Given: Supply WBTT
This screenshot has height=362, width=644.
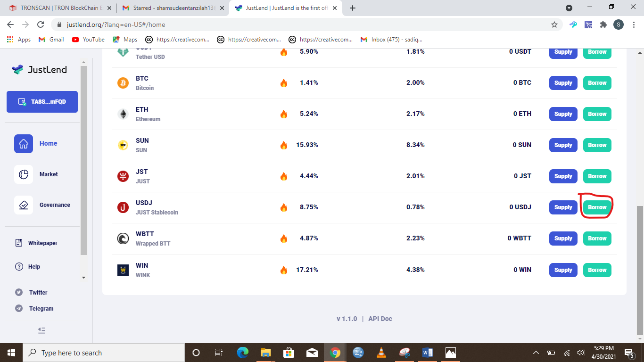Looking at the screenshot, I should (563, 239).
